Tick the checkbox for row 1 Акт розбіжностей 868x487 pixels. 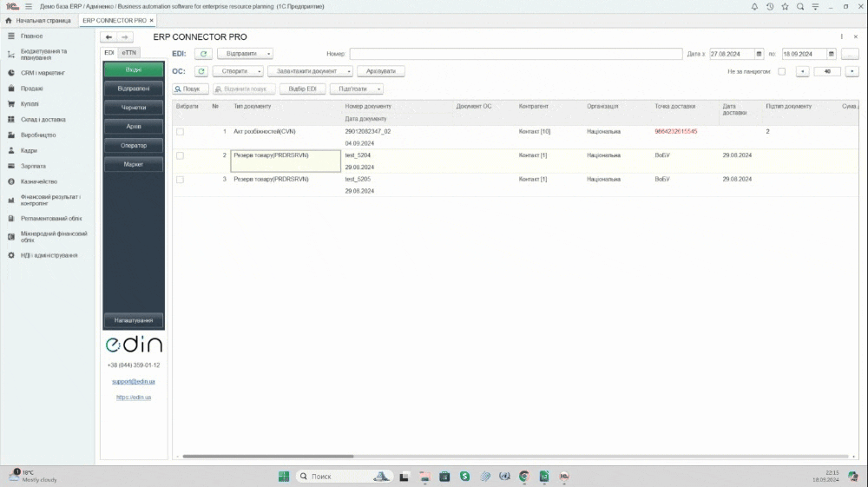pos(181,132)
